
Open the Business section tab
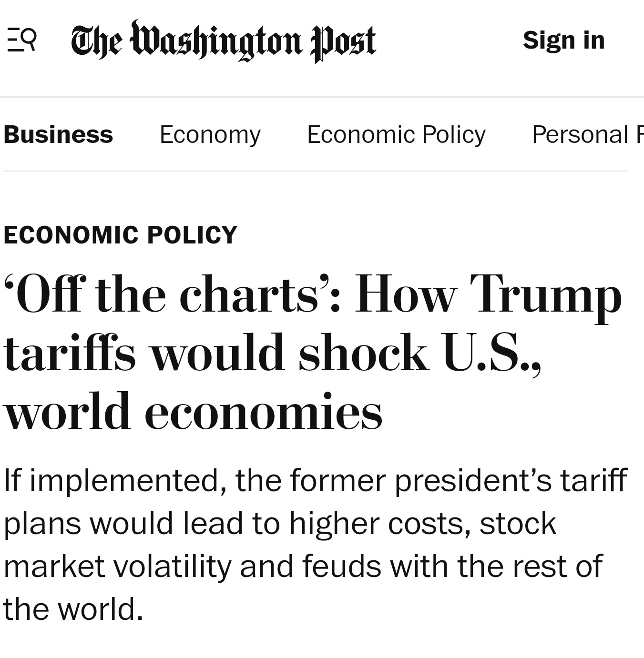(58, 134)
